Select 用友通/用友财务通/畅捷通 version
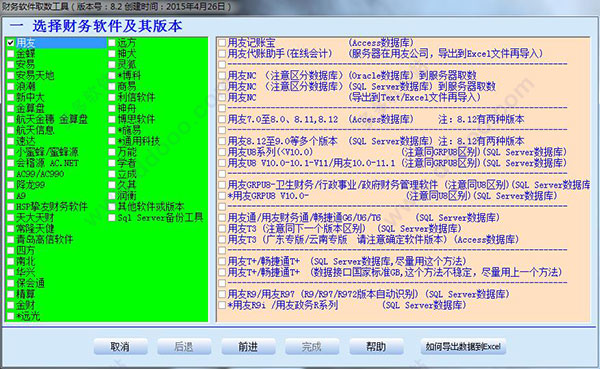This screenshot has height=369, width=600. (222, 217)
